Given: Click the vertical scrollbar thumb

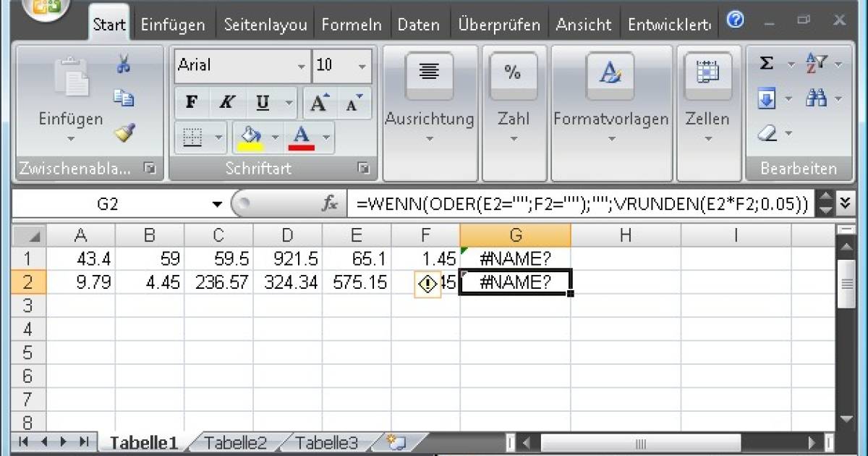Looking at the screenshot, I should (845, 284).
